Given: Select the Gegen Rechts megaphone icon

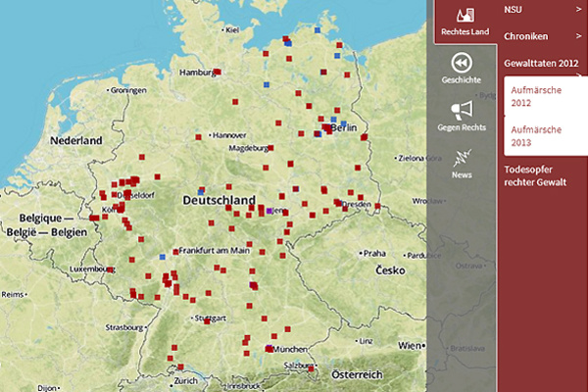Looking at the screenshot, I should [461, 110].
